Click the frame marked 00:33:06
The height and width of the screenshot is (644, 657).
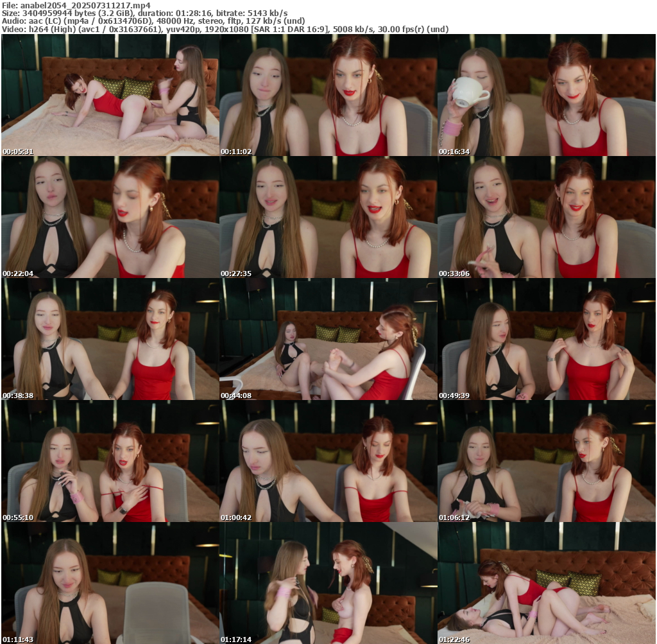[547, 217]
